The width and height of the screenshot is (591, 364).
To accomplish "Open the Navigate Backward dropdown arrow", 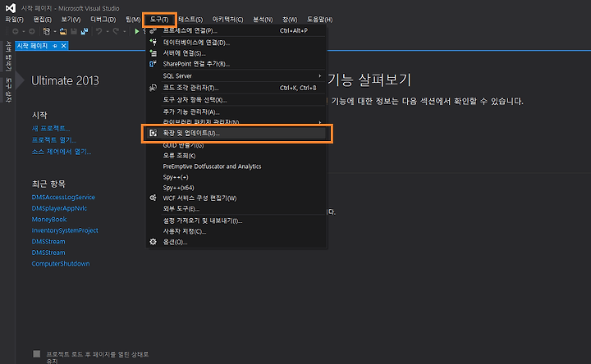I will click(x=23, y=32).
